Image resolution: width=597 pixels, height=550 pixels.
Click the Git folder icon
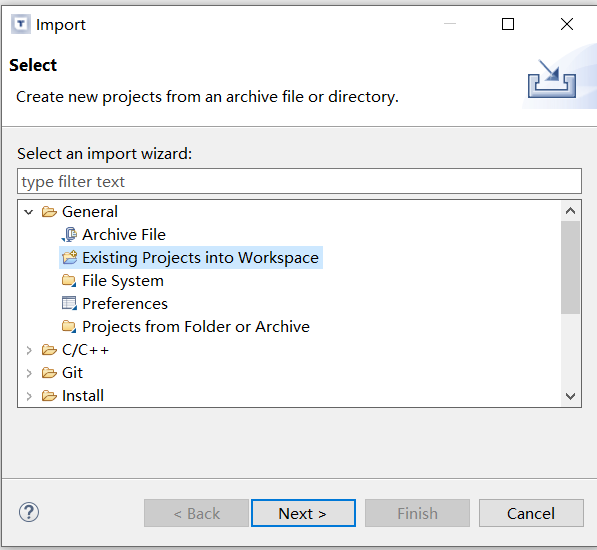coord(49,373)
